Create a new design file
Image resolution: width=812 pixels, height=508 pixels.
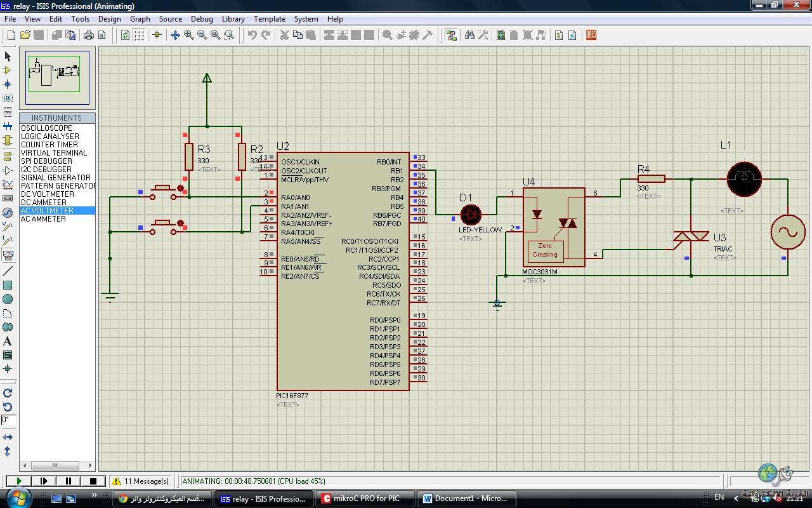tap(11, 35)
